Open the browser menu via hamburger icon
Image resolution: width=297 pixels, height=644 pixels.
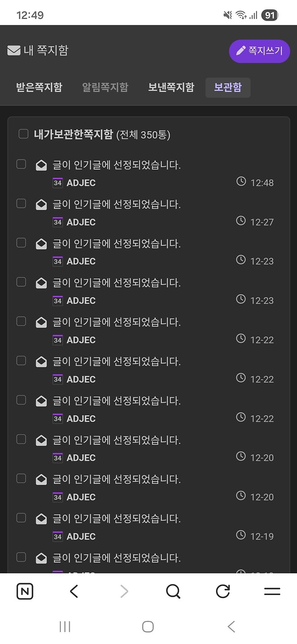click(272, 591)
